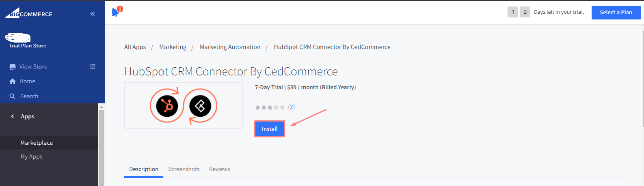Click the Home house icon
644x186 pixels.
coord(13,81)
